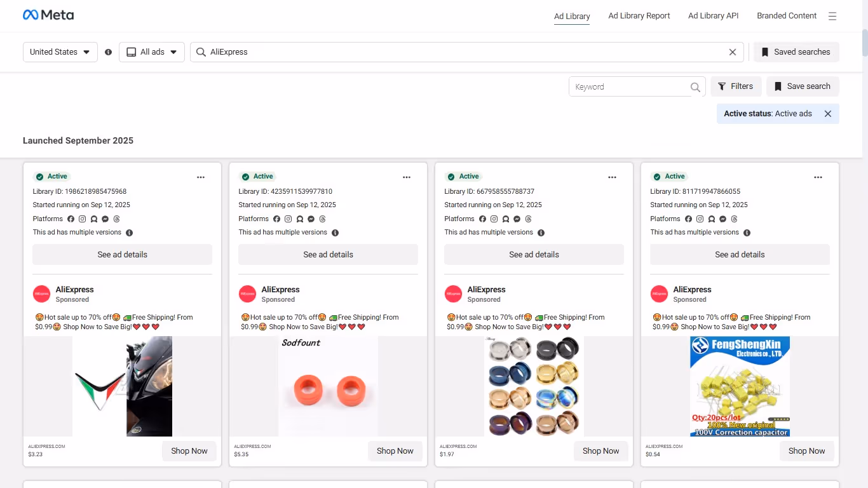Image resolution: width=868 pixels, height=488 pixels.
Task: Open the hamburger menu icon
Action: pyautogui.click(x=832, y=16)
